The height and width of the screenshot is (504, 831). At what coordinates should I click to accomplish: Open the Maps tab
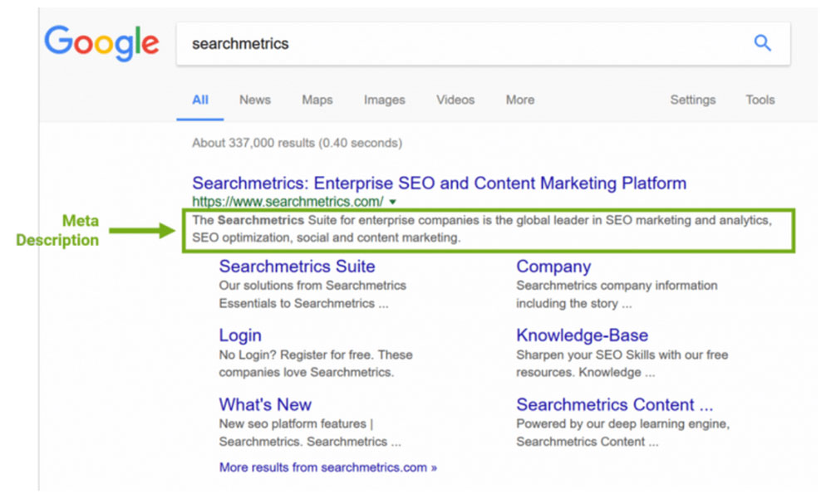pos(317,100)
